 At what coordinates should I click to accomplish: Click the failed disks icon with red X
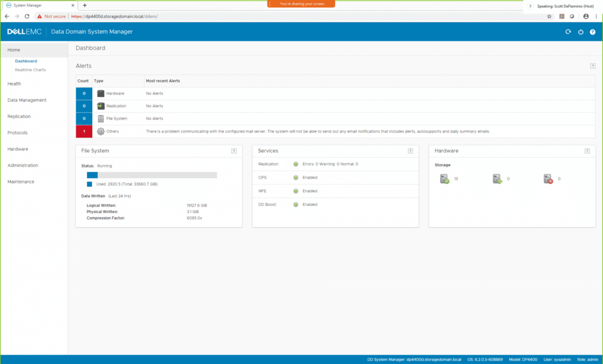pyautogui.click(x=548, y=179)
